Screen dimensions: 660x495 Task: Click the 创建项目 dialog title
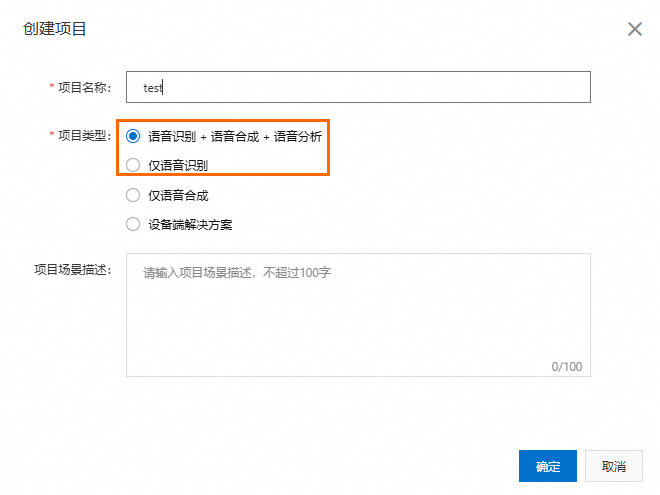pos(55,29)
